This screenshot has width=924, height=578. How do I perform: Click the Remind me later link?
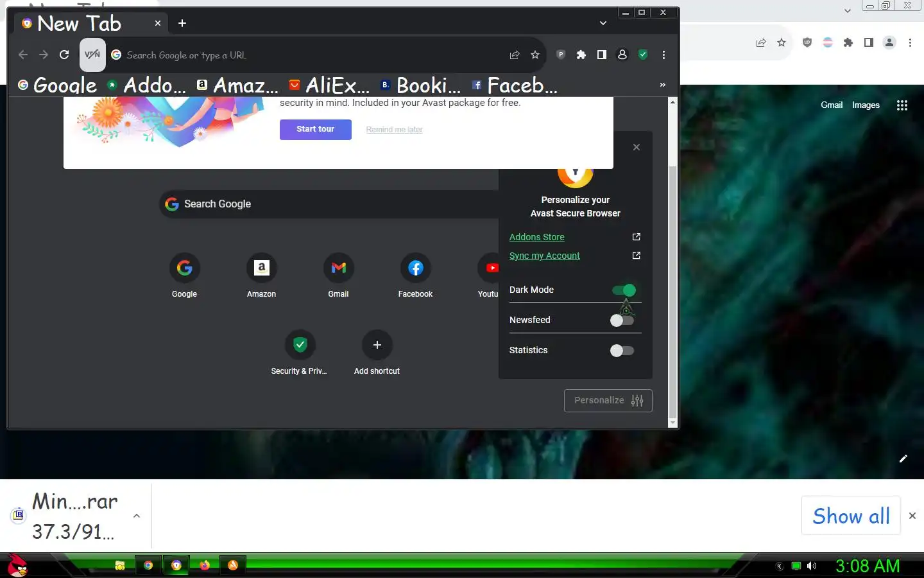pyautogui.click(x=395, y=130)
